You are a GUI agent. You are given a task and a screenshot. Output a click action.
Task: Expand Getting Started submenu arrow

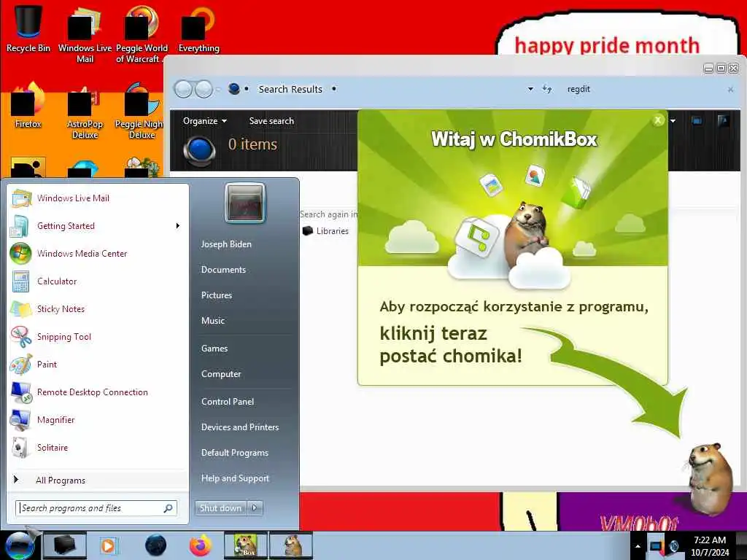(x=178, y=226)
